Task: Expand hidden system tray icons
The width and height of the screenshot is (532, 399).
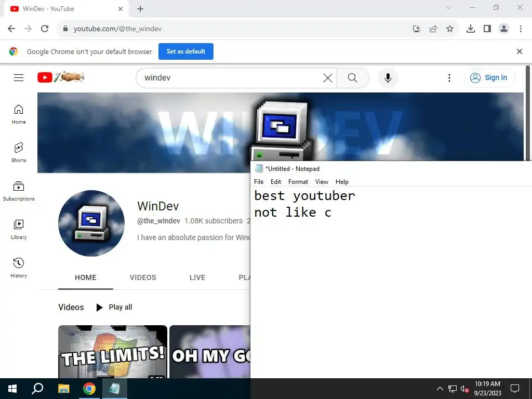Action: click(440, 389)
